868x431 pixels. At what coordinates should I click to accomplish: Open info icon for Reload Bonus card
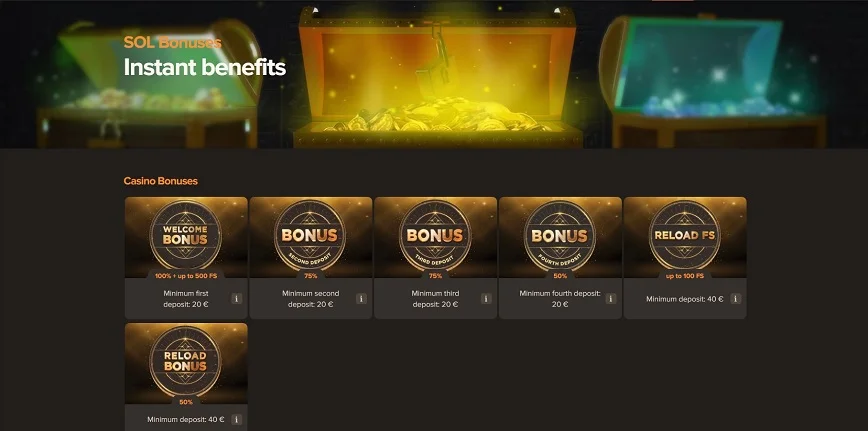(236, 419)
